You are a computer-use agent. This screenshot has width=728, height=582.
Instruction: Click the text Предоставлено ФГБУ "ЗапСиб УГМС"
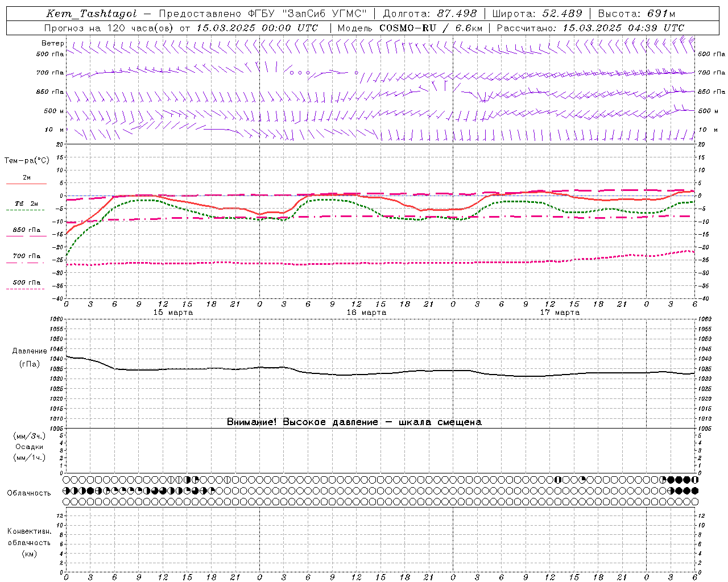tap(263, 14)
